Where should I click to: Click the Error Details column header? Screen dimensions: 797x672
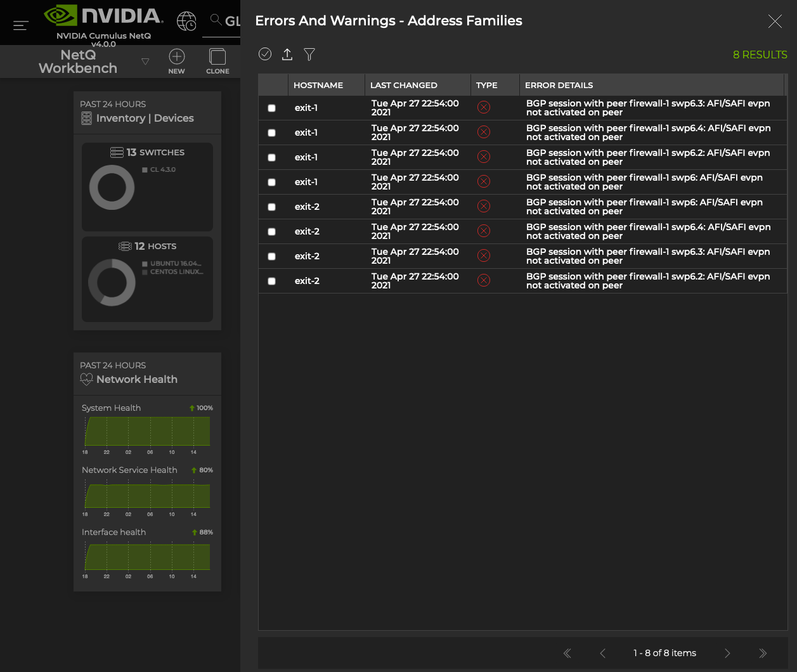tap(559, 85)
